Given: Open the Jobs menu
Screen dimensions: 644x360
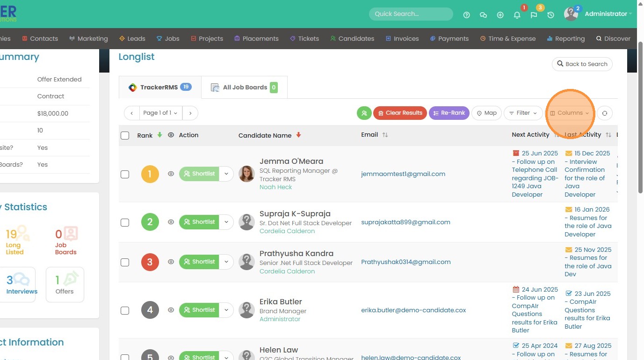Looking at the screenshot, I should (168, 38).
